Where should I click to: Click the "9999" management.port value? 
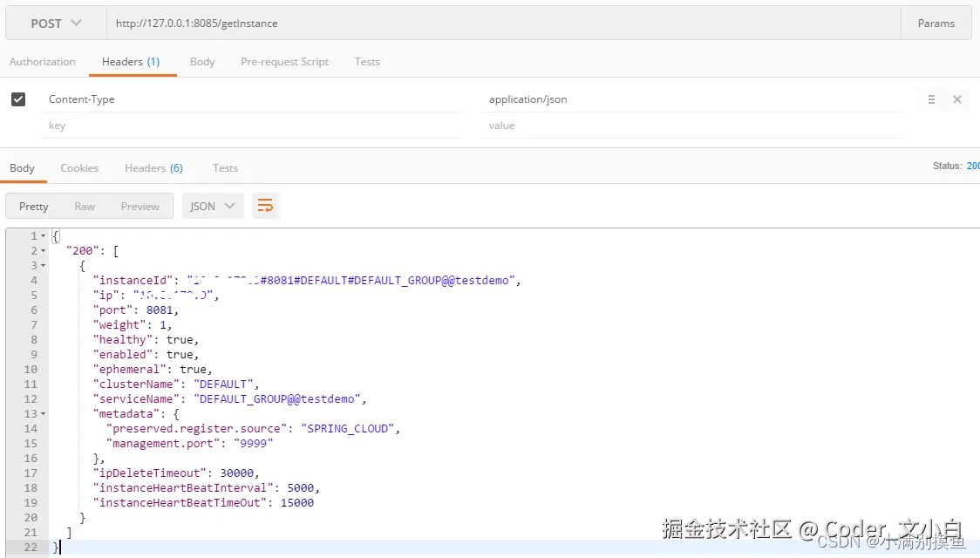tap(253, 444)
